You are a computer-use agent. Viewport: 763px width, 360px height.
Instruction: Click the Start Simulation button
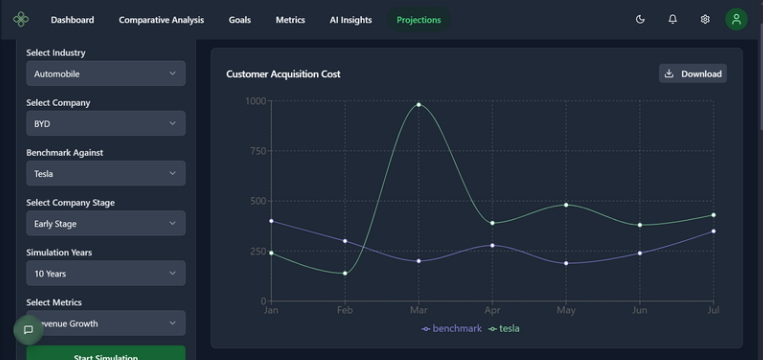click(x=106, y=353)
